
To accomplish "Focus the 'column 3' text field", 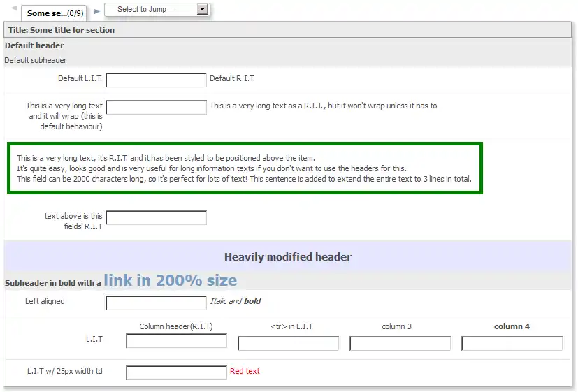I will click(x=400, y=344).
